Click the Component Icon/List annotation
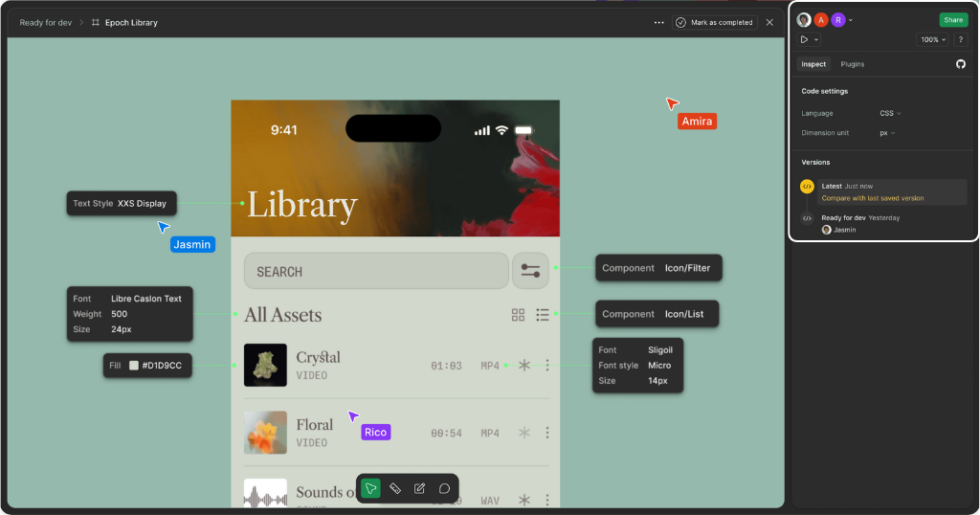The width and height of the screenshot is (980, 515). 657,314
